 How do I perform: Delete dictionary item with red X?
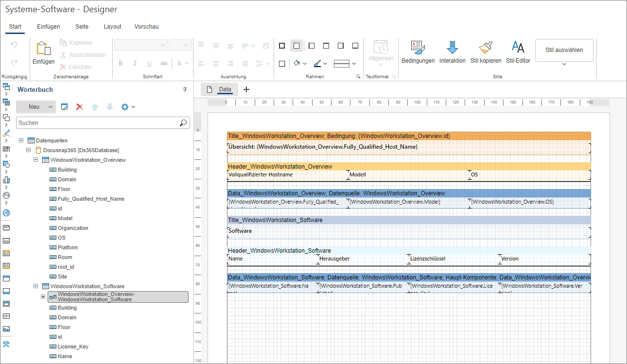pyautogui.click(x=79, y=107)
